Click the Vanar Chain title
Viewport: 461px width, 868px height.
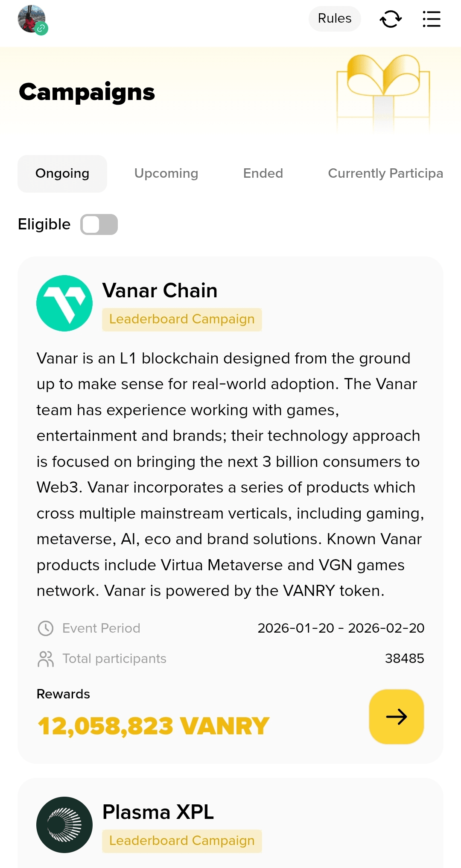(160, 290)
